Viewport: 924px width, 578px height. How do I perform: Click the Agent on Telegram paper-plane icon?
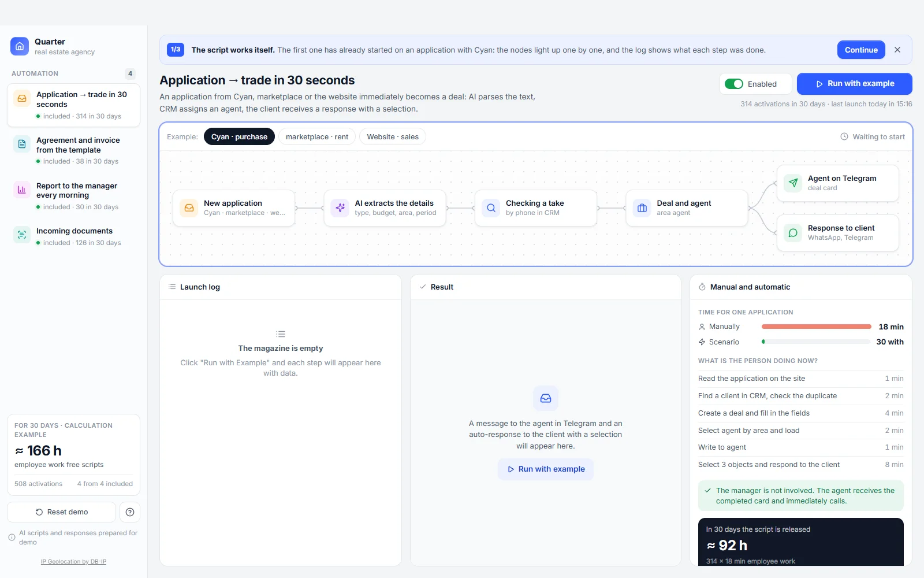coord(793,183)
